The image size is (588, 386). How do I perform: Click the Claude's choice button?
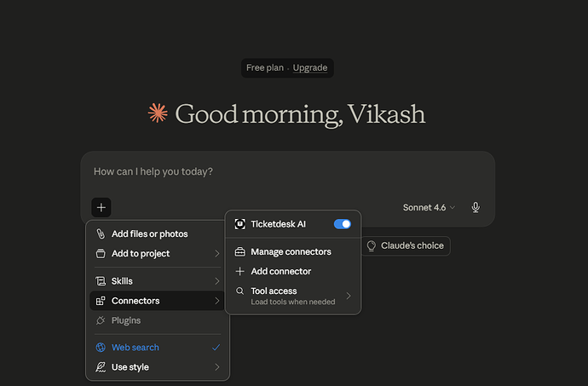[x=406, y=245]
